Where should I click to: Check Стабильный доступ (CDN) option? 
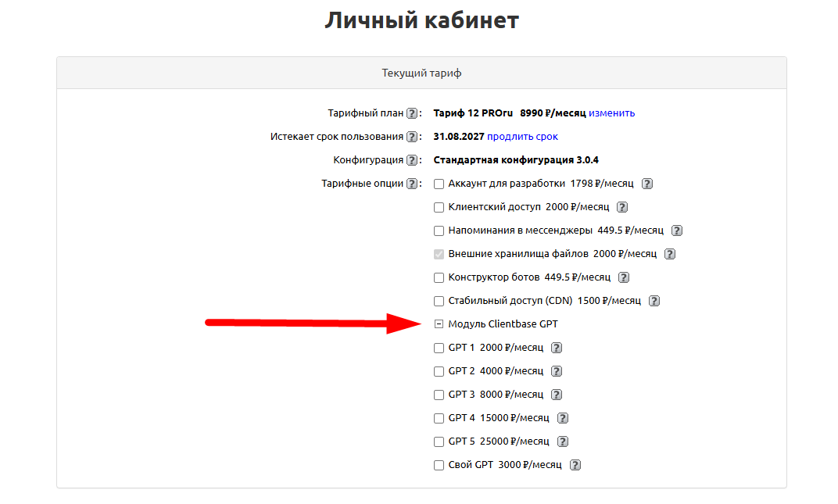pyautogui.click(x=439, y=302)
